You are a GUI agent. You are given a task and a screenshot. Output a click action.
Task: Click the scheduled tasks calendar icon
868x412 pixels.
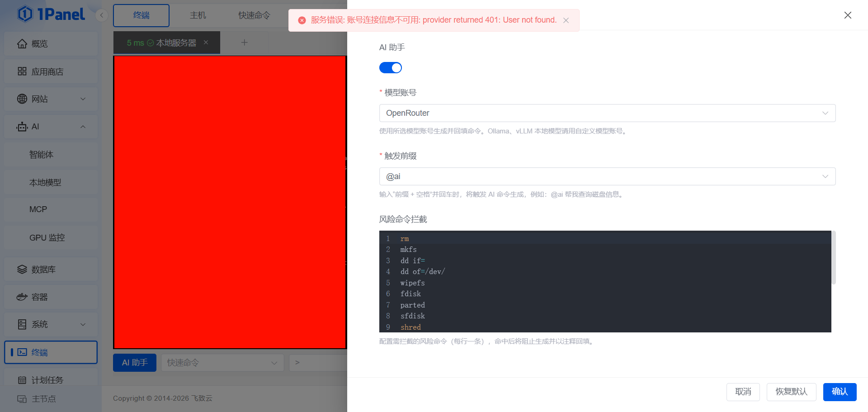(22, 380)
